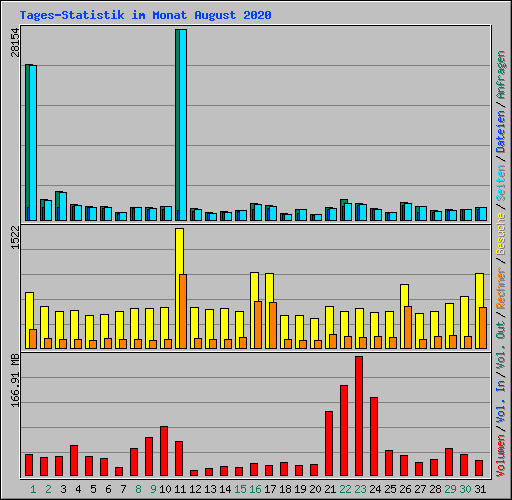The height and width of the screenshot is (500, 512).
Task: Click the middle axis value 1522
Action: pyautogui.click(x=15, y=238)
